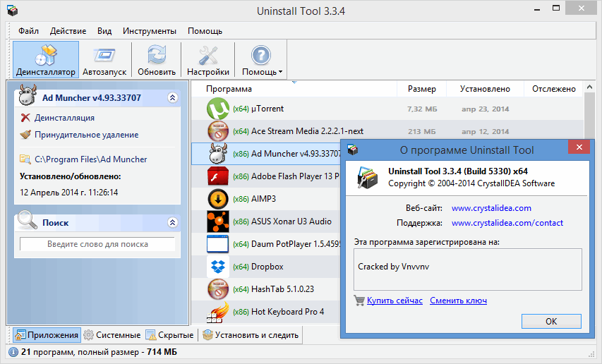Screen dimensions: 602x364
Task: Click the HashTab icon
Action: coord(217,289)
